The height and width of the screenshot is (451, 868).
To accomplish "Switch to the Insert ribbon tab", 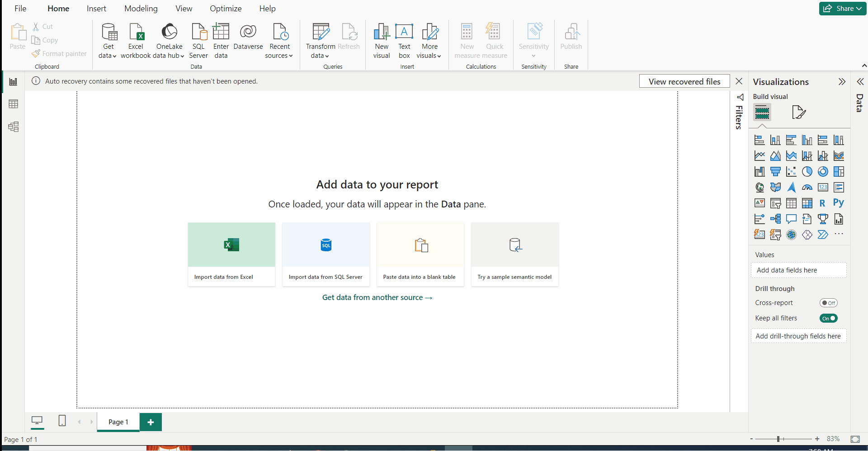I will (x=96, y=9).
